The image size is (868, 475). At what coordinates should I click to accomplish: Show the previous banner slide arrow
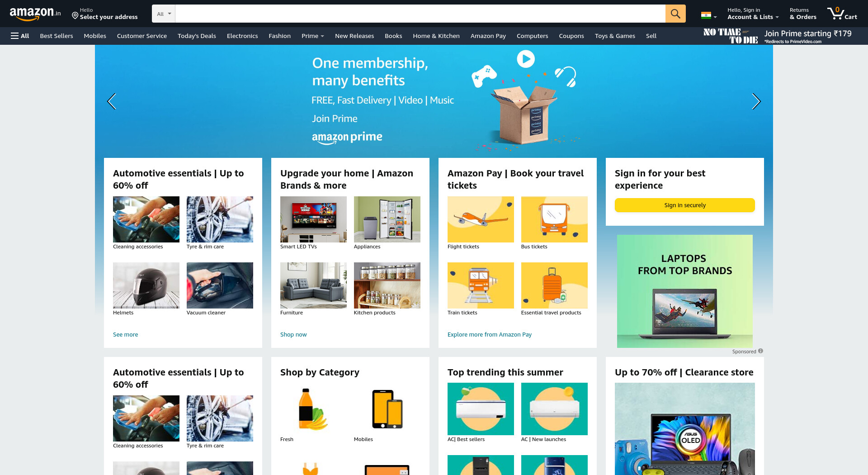[x=111, y=101]
